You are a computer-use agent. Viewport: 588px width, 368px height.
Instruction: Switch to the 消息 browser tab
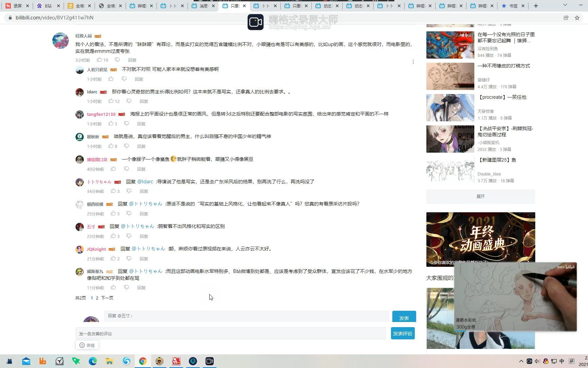point(203,6)
